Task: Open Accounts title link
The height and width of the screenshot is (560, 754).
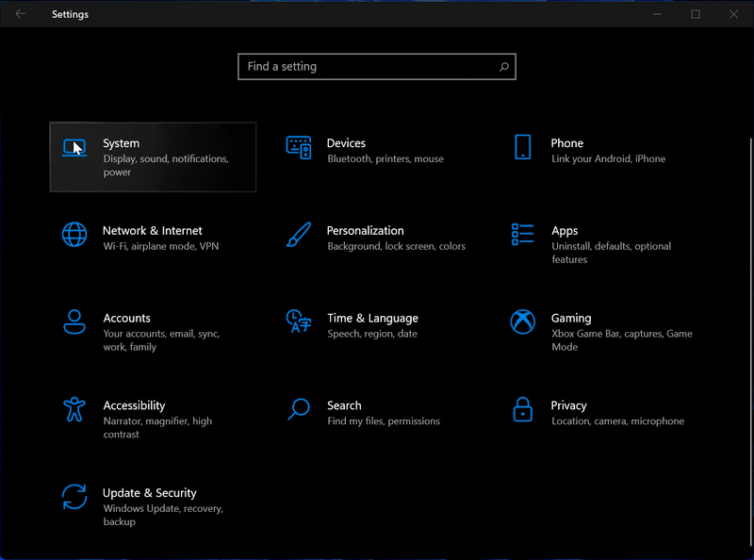Action: point(127,319)
